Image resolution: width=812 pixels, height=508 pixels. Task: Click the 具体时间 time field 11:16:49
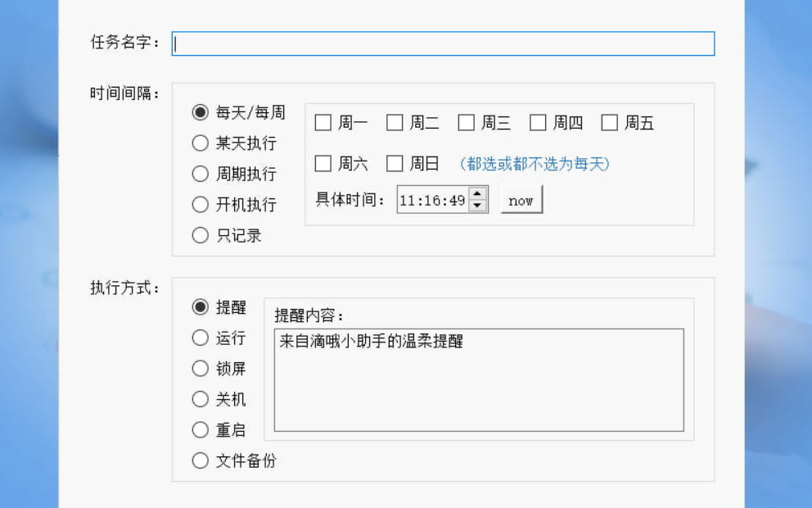[433, 200]
